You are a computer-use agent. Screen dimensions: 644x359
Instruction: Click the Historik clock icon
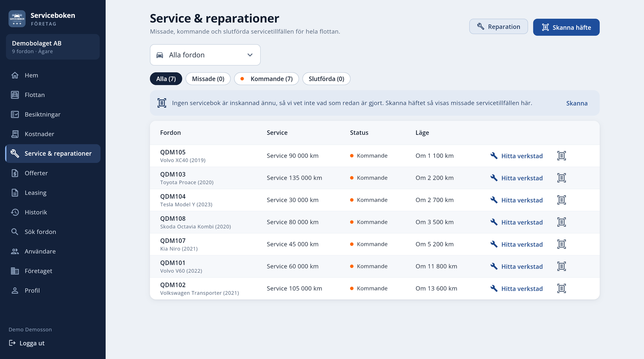click(x=15, y=212)
